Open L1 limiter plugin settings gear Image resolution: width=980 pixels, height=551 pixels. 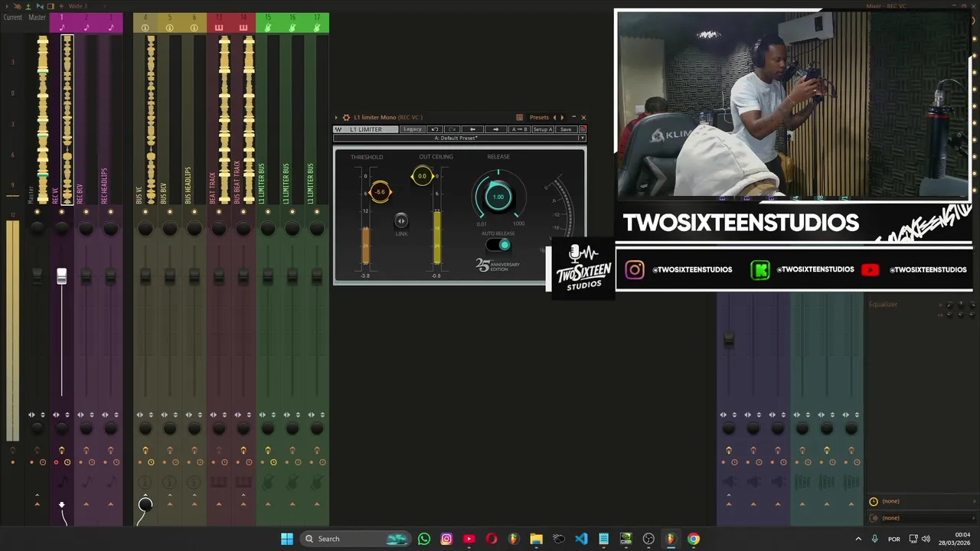coord(346,118)
